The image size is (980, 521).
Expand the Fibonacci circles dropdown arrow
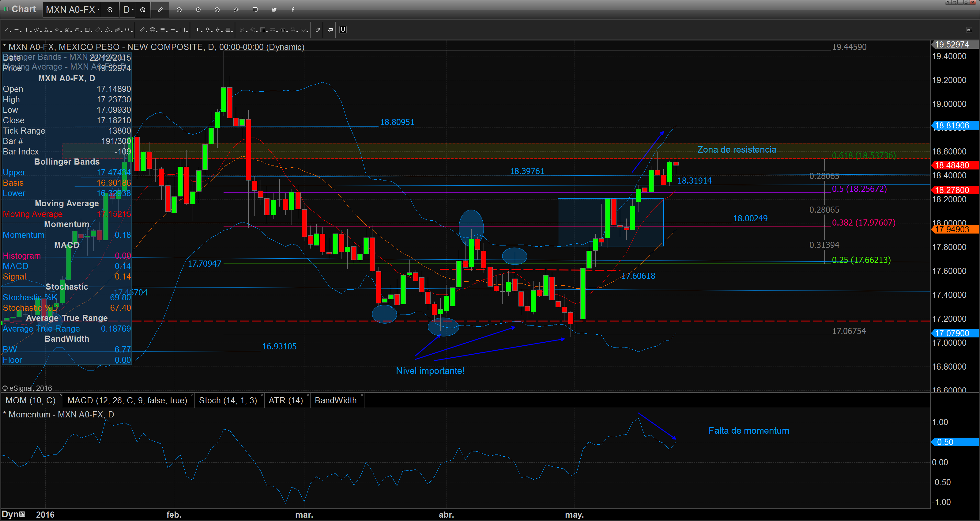(x=157, y=32)
